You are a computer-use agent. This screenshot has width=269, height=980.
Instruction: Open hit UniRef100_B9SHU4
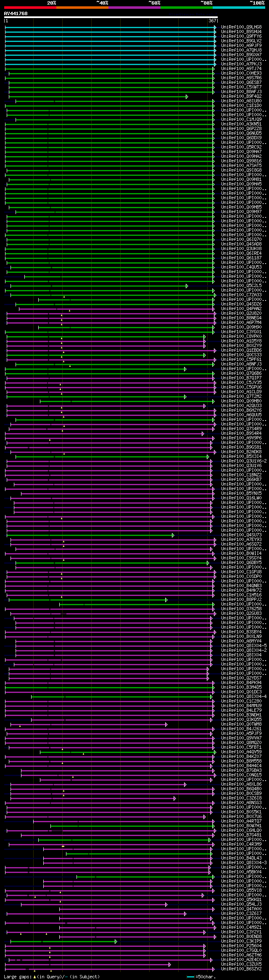(241, 32)
